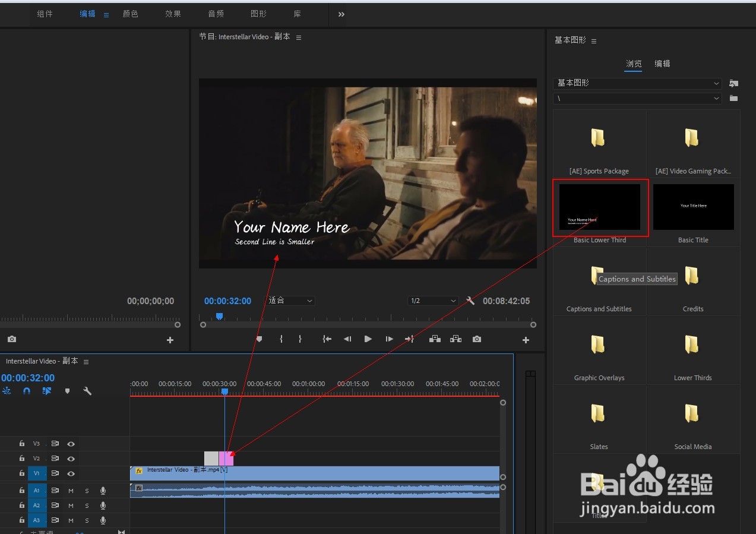Toggle lock on V2 track

click(x=22, y=459)
